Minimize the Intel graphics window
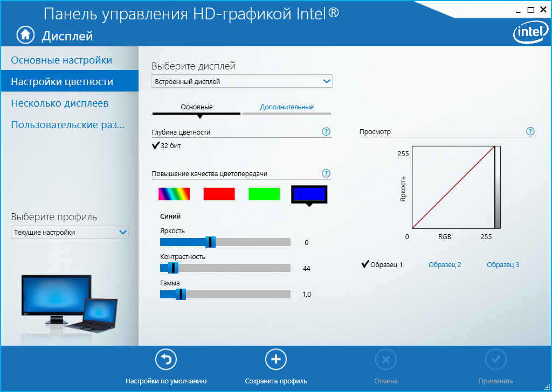This screenshot has width=552, height=392. point(518,11)
